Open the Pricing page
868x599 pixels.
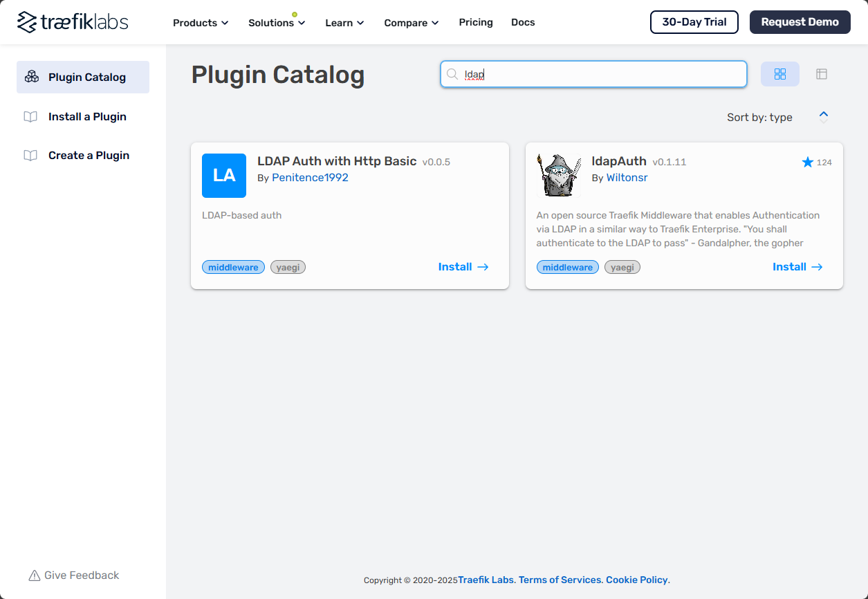click(476, 22)
